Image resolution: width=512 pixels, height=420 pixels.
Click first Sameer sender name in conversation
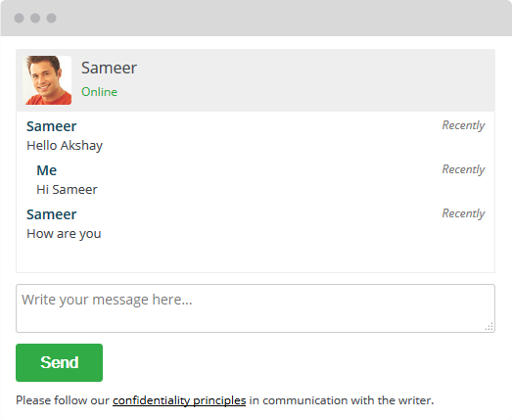coord(52,126)
